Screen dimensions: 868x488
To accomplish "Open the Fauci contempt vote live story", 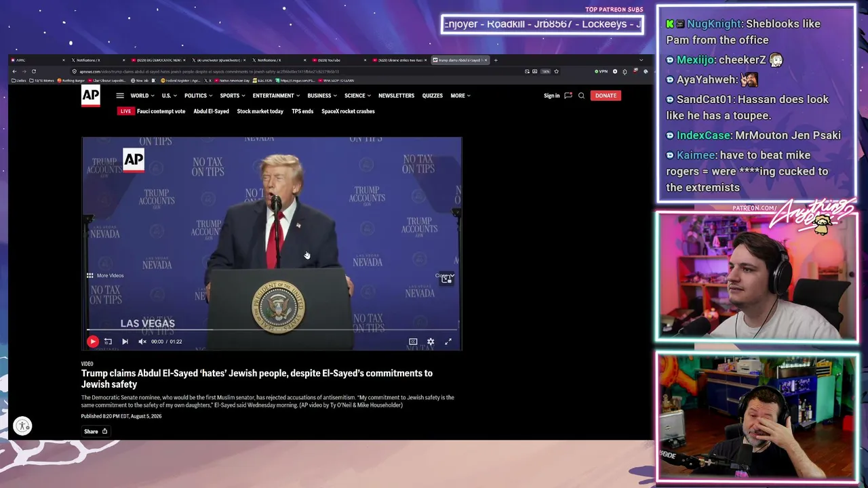I will point(161,111).
